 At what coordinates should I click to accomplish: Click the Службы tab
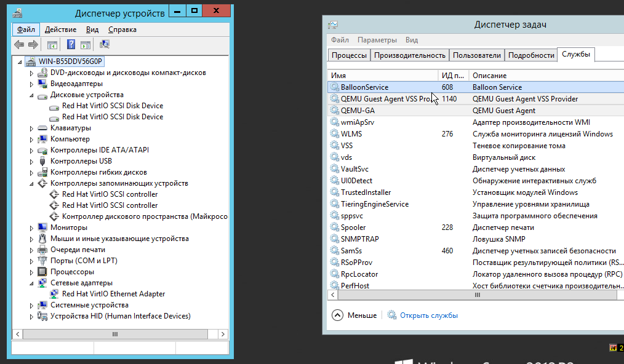click(x=576, y=55)
